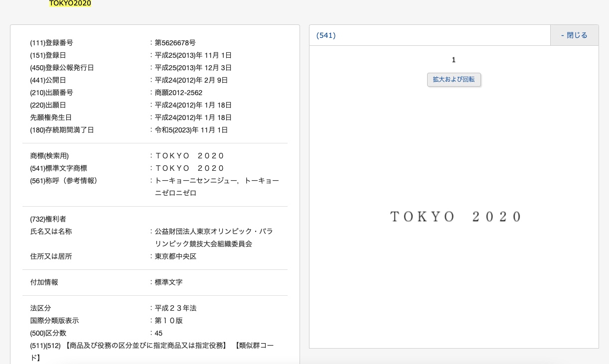This screenshot has height=364, width=609.
Task: Click the 付加情報 value 標準文字
Action: pos(168,282)
